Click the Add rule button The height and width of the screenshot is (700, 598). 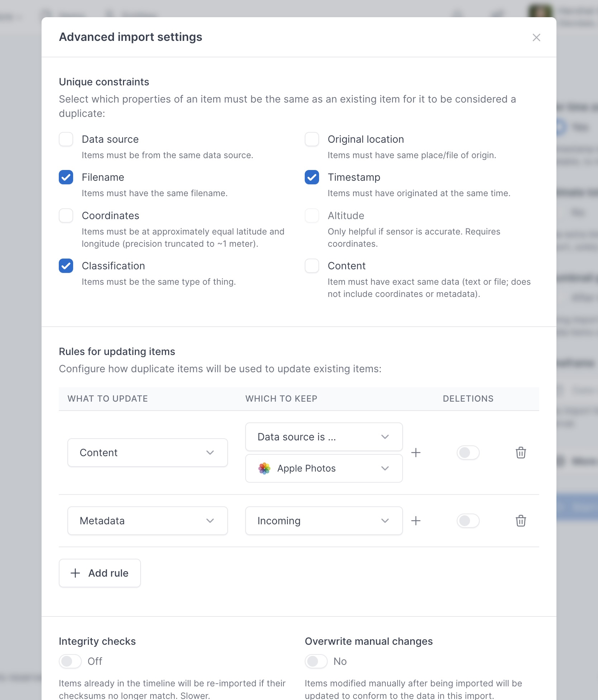pyautogui.click(x=100, y=573)
